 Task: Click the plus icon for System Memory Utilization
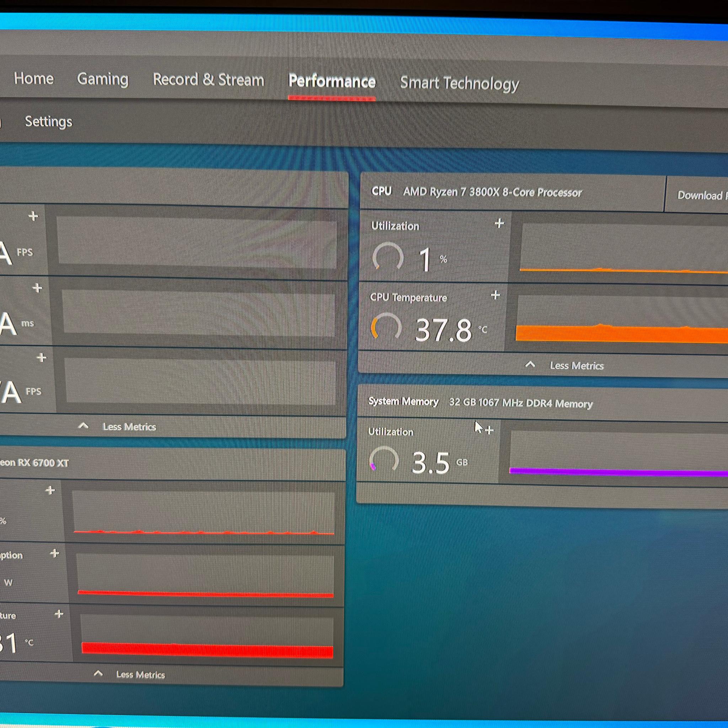489,430
